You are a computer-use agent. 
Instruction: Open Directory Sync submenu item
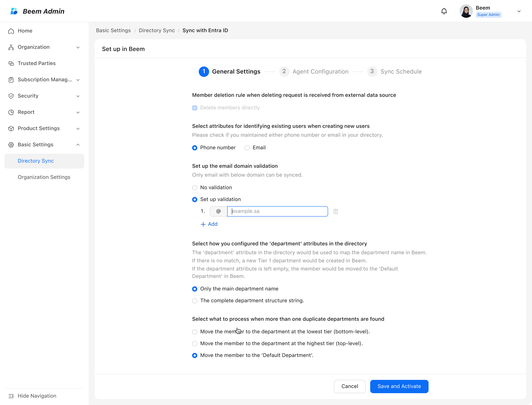[44, 161]
